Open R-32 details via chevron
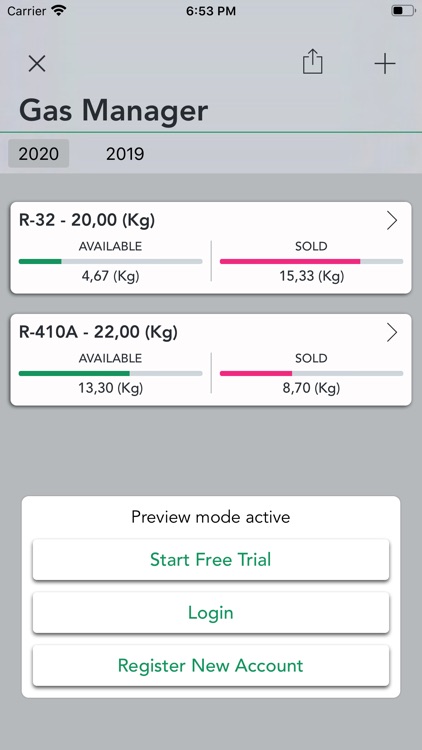The image size is (422, 750). (x=392, y=221)
